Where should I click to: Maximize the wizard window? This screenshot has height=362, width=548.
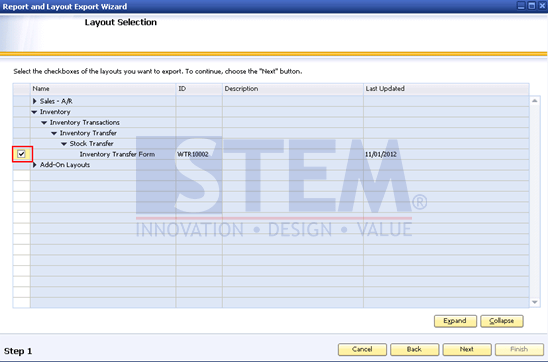pos(532,6)
